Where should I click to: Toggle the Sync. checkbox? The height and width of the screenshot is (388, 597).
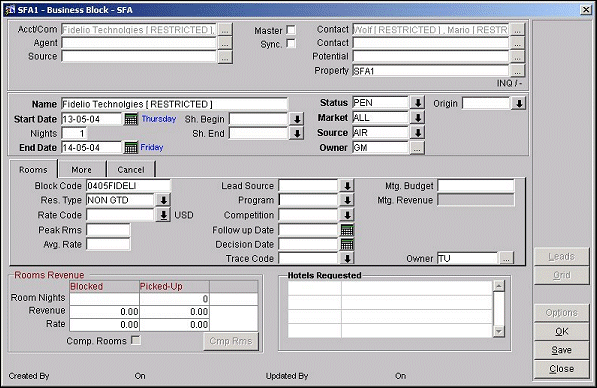[x=291, y=43]
